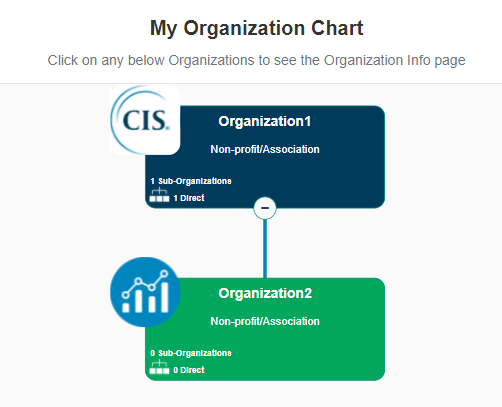Click the instruction subtitle about Organization Info
This screenshot has width=502, height=407.
point(256,61)
